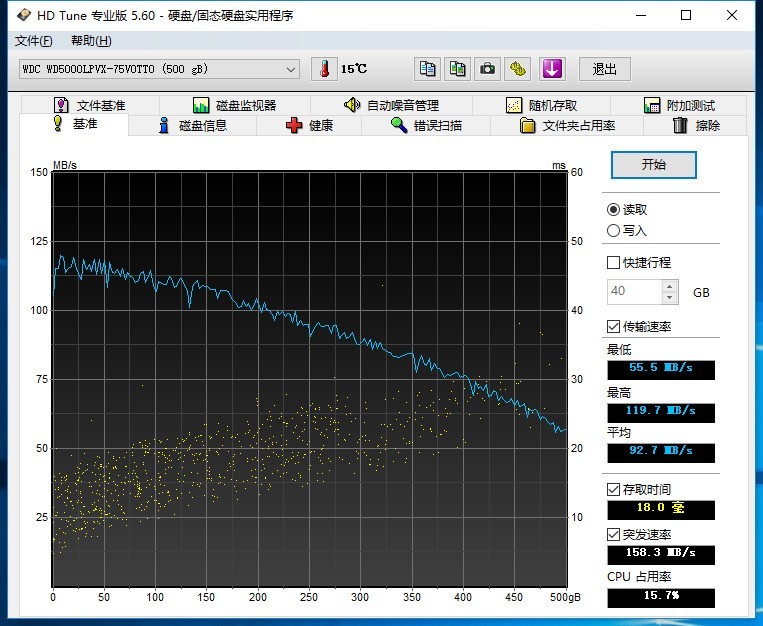Screen dimensions: 763x626
Task: Click the thermometer temperature icon
Action: tap(325, 69)
